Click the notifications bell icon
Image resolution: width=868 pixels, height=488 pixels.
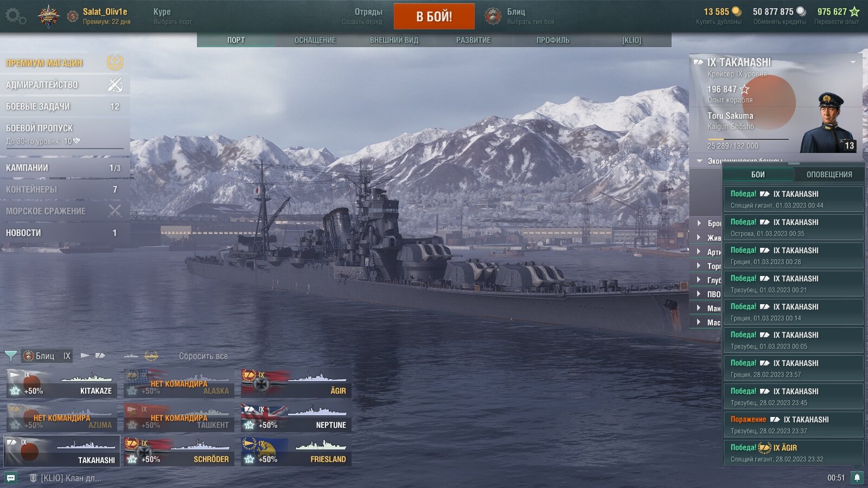point(857,478)
